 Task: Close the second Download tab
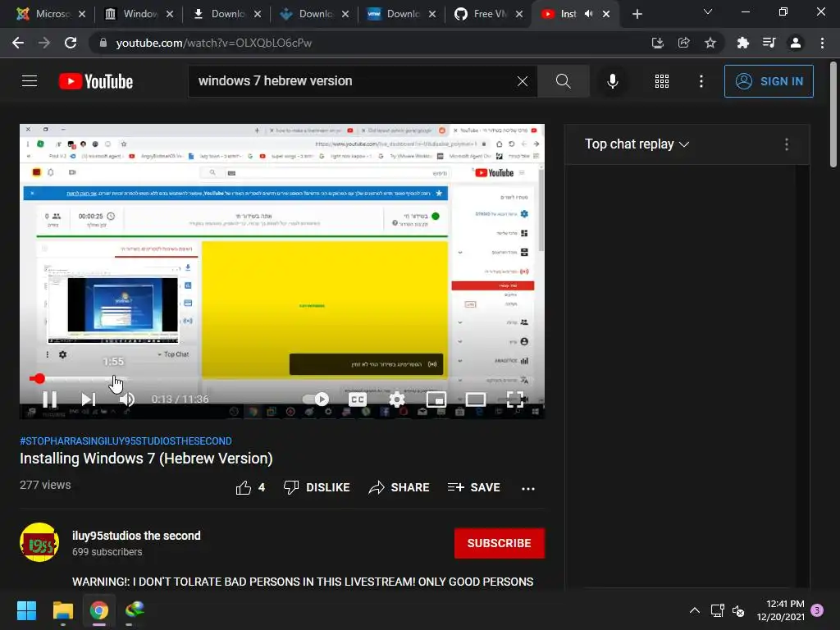pyautogui.click(x=345, y=14)
